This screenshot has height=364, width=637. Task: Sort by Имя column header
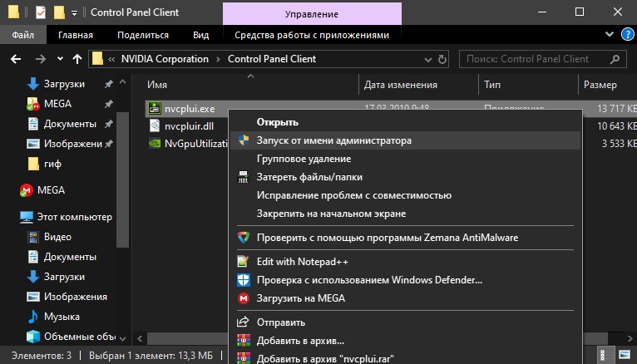[157, 85]
